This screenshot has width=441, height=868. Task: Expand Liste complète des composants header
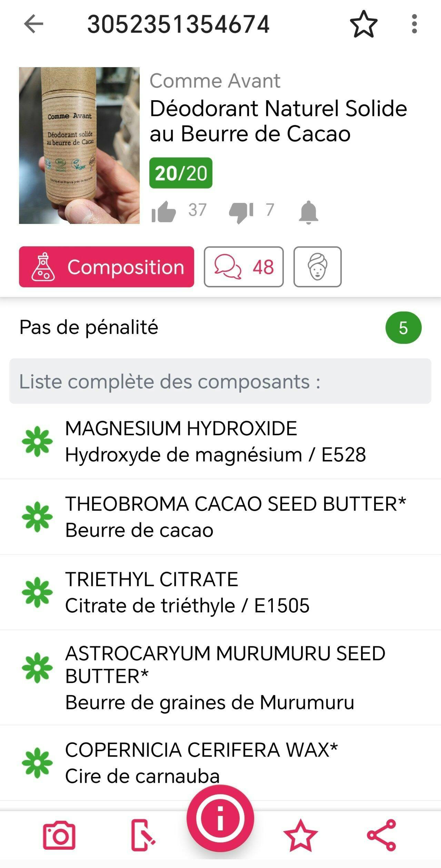(x=220, y=381)
